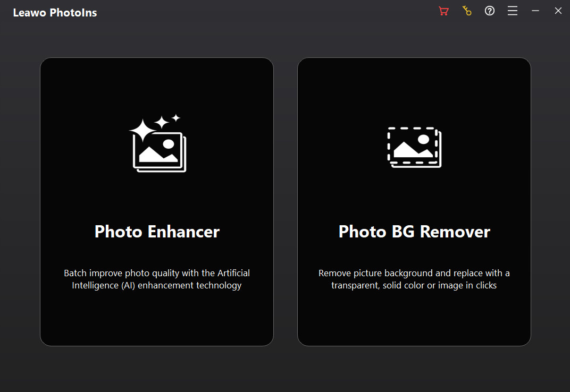Click the yellow key register icon
The width and height of the screenshot is (570, 392).
(x=467, y=11)
